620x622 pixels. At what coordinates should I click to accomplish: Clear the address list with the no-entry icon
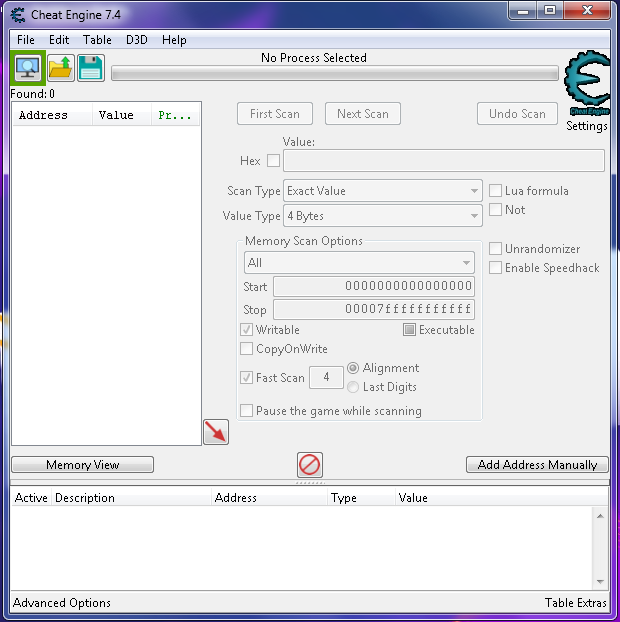tap(309, 465)
